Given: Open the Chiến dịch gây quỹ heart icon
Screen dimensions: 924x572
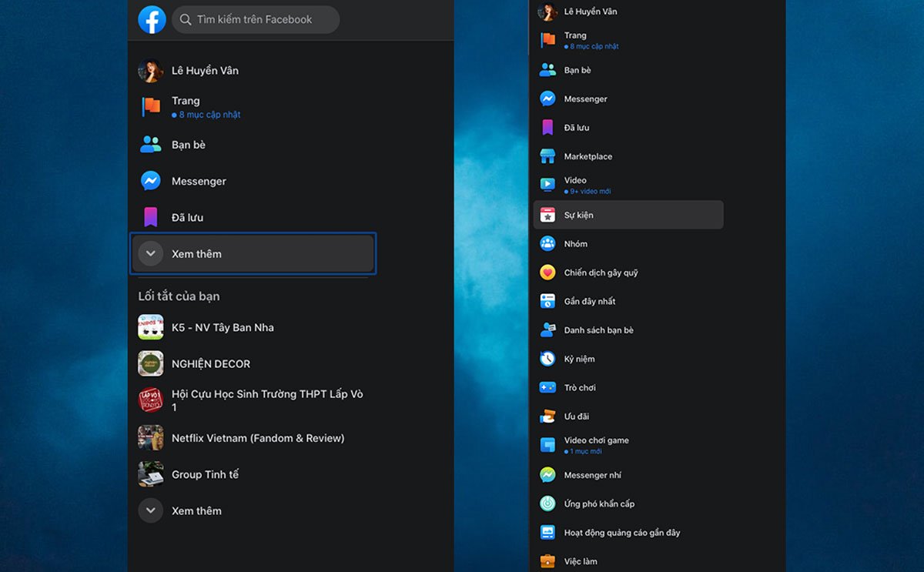Looking at the screenshot, I should pos(547,273).
